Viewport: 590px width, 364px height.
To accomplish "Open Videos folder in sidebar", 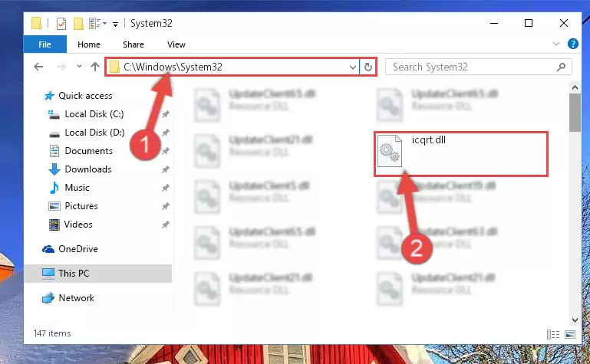I will (x=78, y=225).
